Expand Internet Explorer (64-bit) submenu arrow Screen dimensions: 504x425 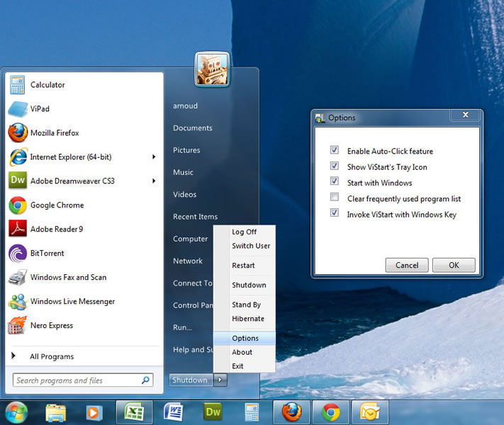point(154,157)
